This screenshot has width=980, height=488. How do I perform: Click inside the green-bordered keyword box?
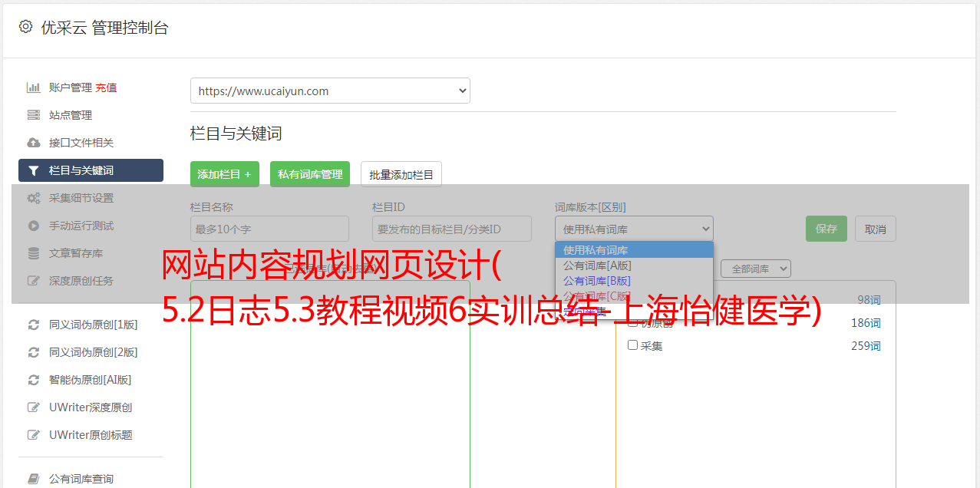click(330, 384)
